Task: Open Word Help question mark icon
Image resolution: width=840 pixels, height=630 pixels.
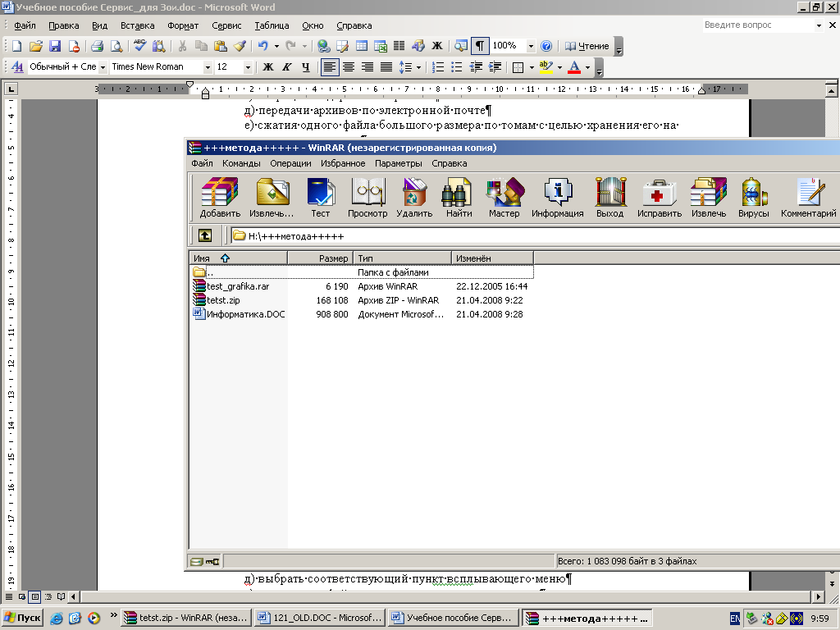Action: pos(546,46)
